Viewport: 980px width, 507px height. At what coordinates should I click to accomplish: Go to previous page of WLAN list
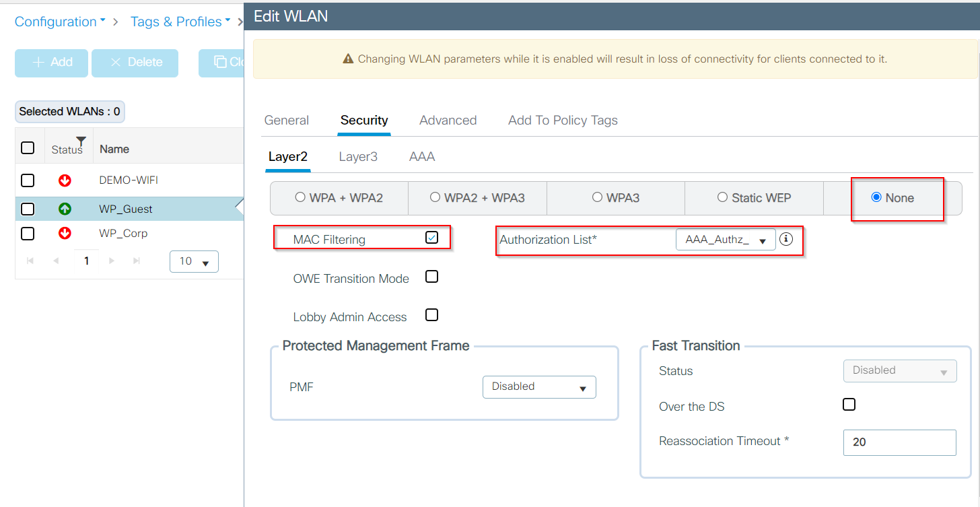pyautogui.click(x=56, y=261)
